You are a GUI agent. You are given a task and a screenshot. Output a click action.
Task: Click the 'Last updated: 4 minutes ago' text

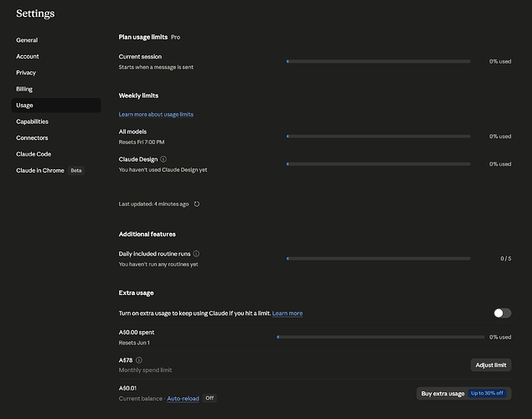coord(153,204)
